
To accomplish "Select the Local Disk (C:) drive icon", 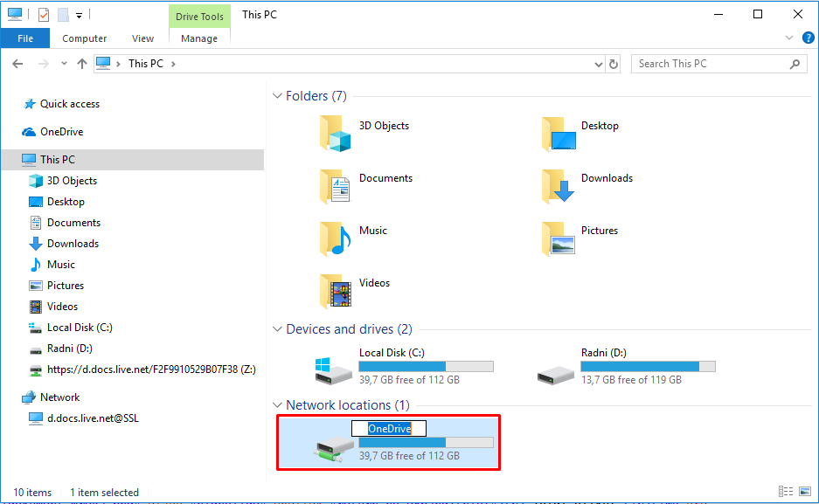I will pyautogui.click(x=333, y=370).
